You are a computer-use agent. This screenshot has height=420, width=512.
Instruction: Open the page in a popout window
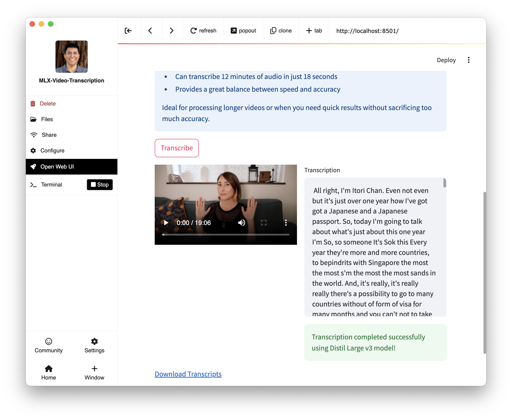click(x=243, y=31)
